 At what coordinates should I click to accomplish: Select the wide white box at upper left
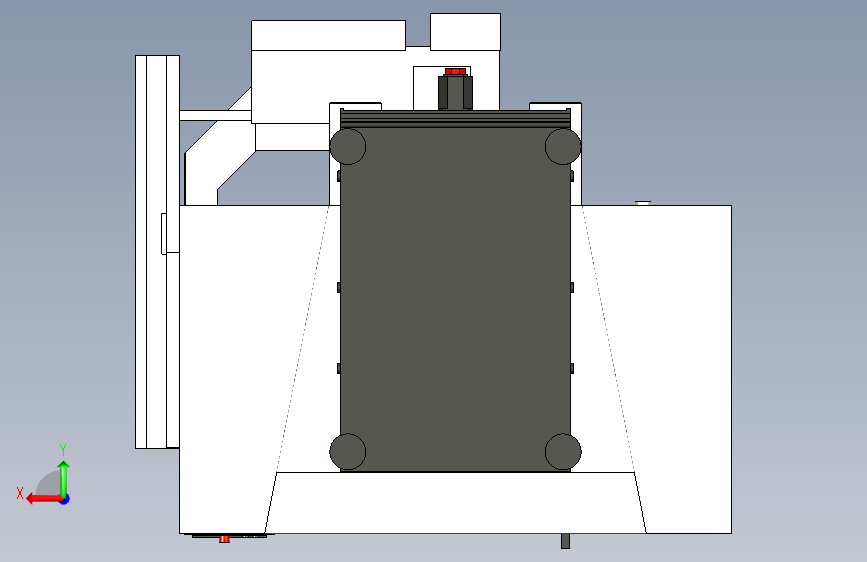click(x=328, y=35)
